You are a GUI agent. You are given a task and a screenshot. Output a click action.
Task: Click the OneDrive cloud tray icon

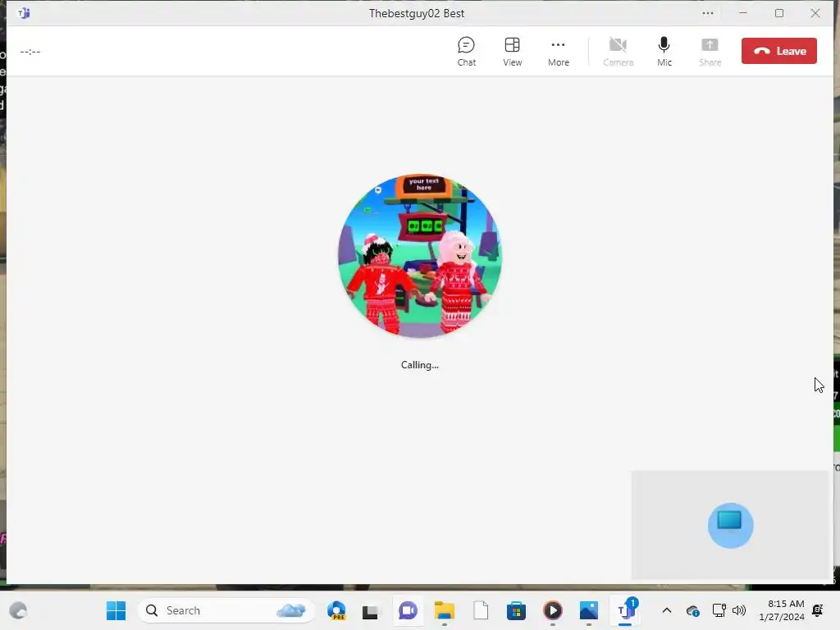692,610
